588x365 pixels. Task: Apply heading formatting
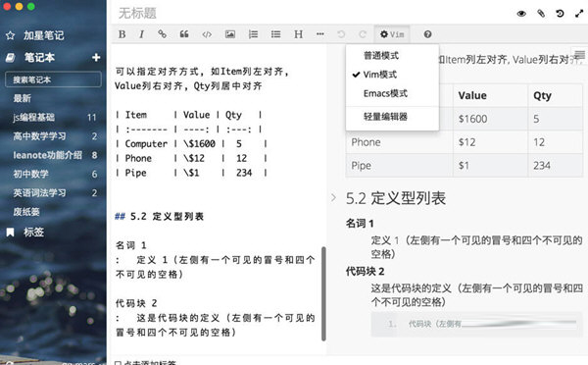[x=298, y=34]
